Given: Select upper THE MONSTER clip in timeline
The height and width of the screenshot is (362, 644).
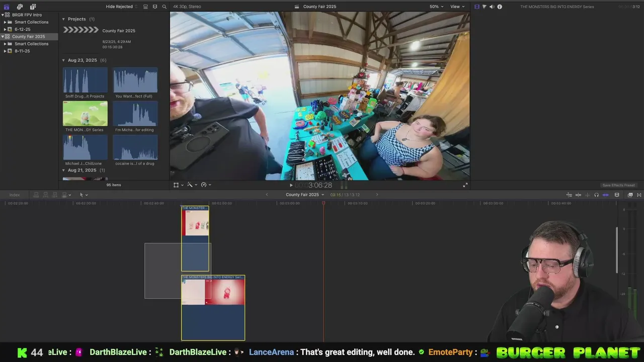Looking at the screenshot, I should tap(195, 239).
